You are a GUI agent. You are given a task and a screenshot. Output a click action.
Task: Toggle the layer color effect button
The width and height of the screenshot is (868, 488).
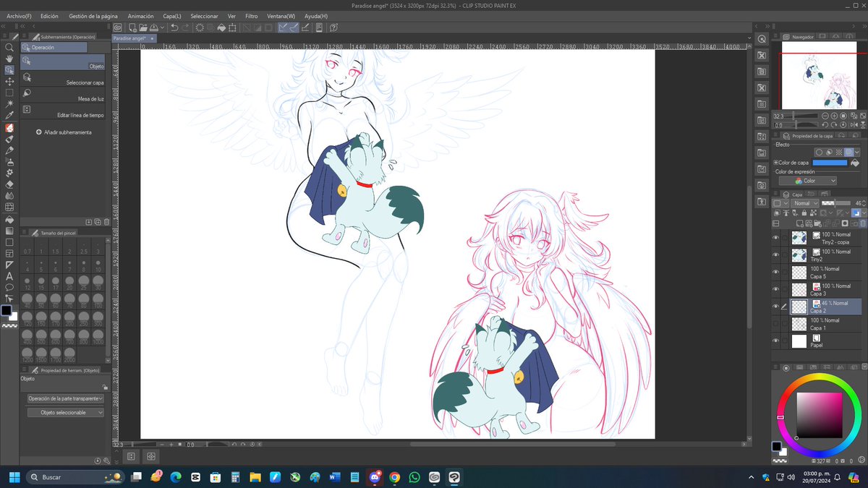click(849, 152)
